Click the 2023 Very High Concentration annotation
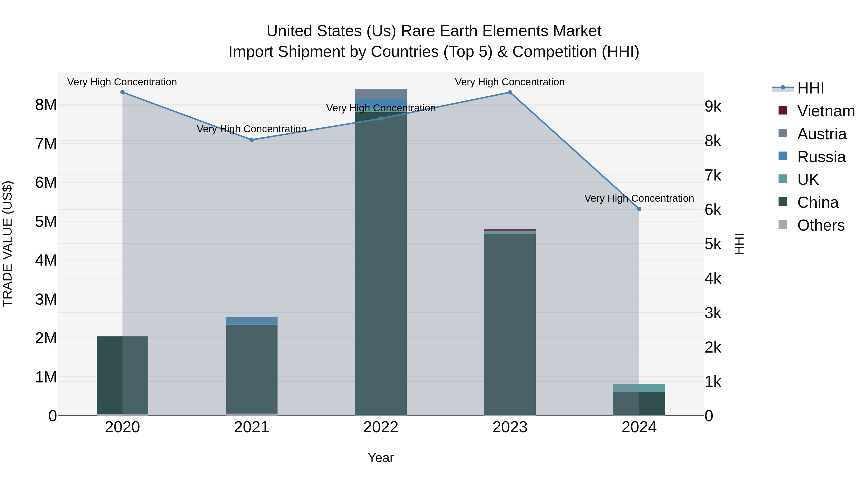Viewport: 868px width, 488px height. pos(510,82)
